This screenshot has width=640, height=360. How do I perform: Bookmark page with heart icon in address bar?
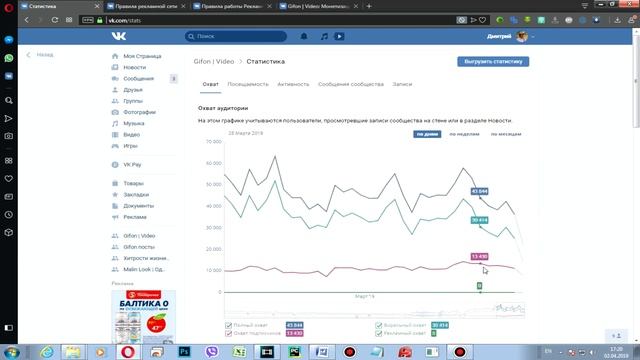[482, 20]
